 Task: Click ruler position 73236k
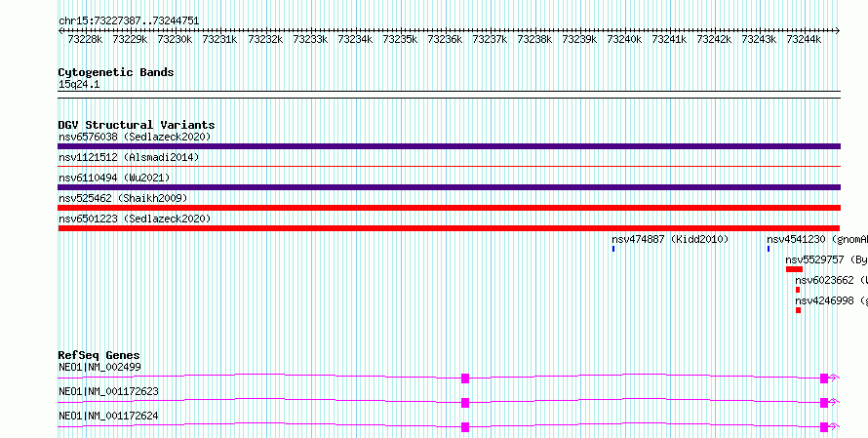[445, 39]
